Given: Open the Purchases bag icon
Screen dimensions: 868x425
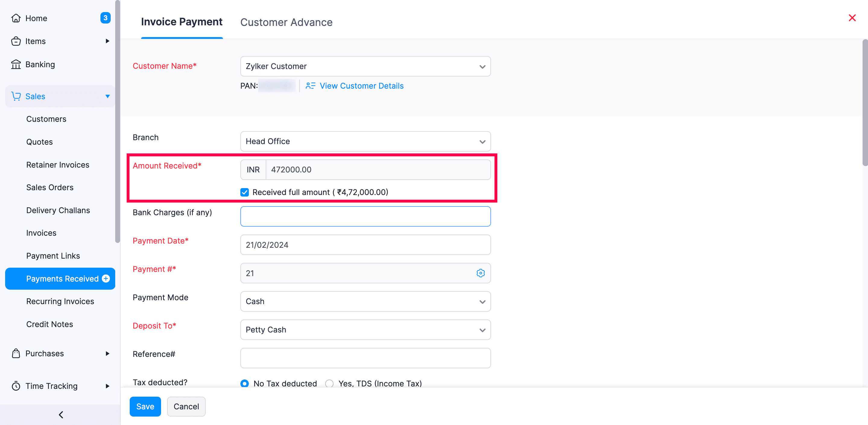Looking at the screenshot, I should click(16, 353).
